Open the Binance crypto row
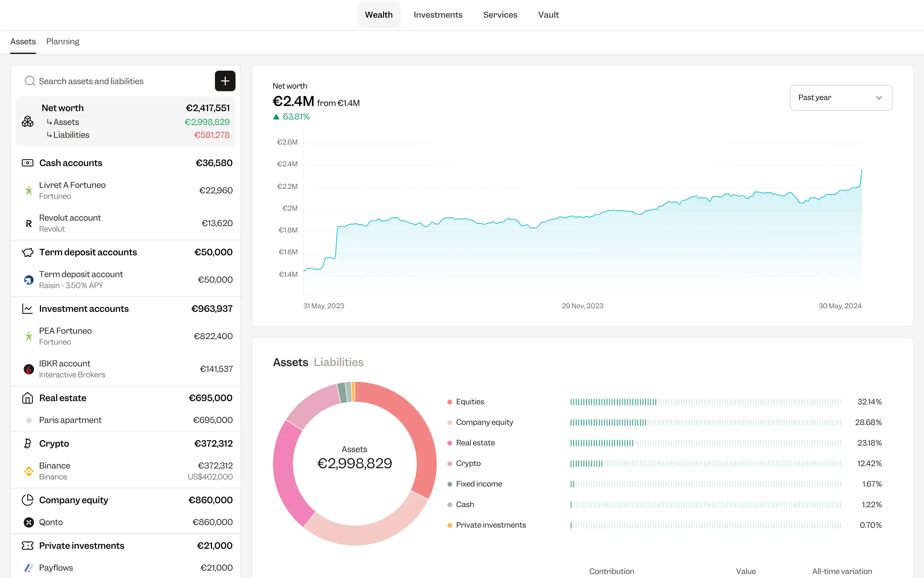Screen dimensions: 924x578 [126, 471]
